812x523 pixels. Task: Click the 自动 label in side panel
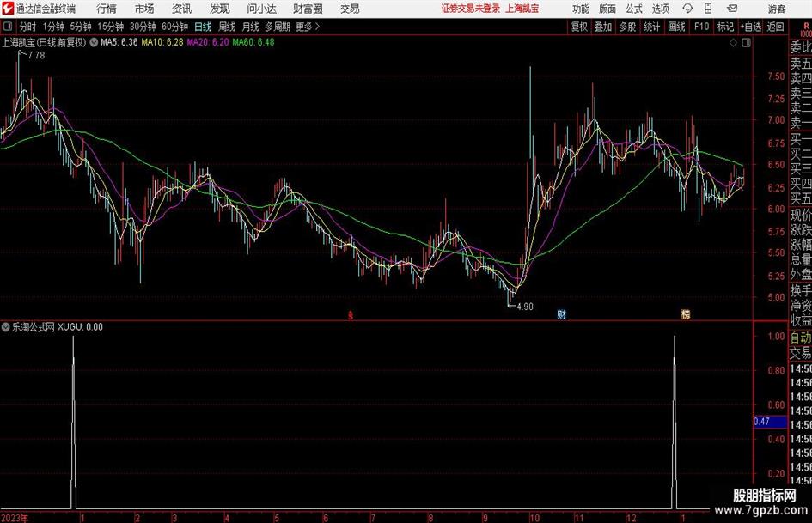pyautogui.click(x=801, y=338)
